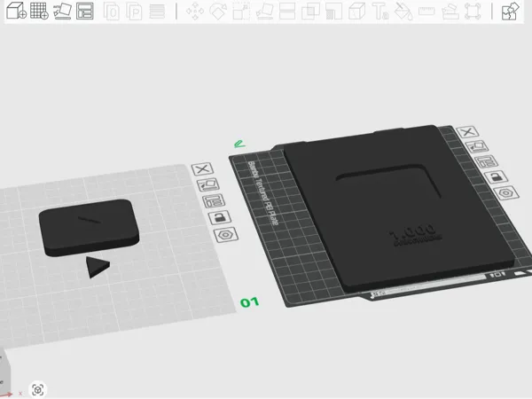The height and width of the screenshot is (399, 532).
Task: Select the small rounded box on left plate
Action: coord(89,227)
